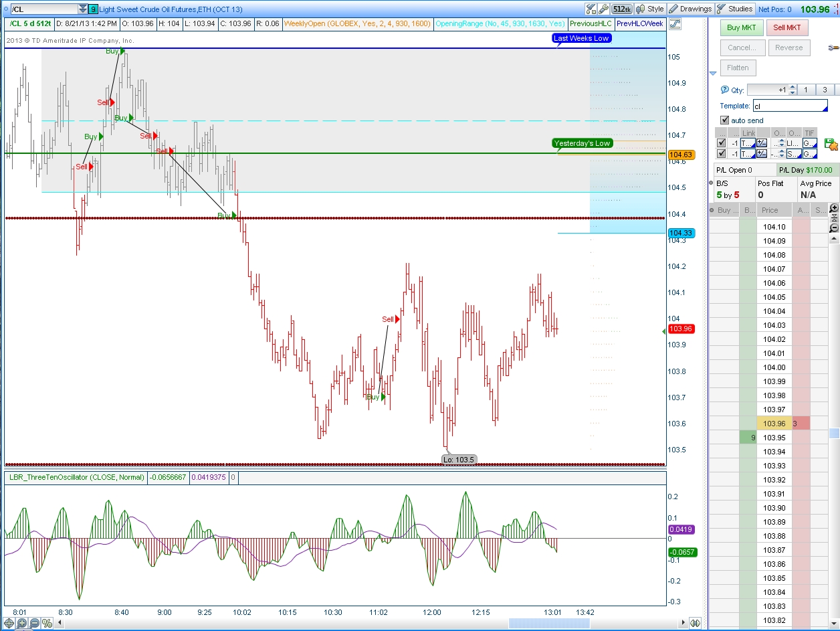This screenshot has width=840, height=631.
Task: Click the cyan 104.33 price bubble
Action: click(681, 233)
